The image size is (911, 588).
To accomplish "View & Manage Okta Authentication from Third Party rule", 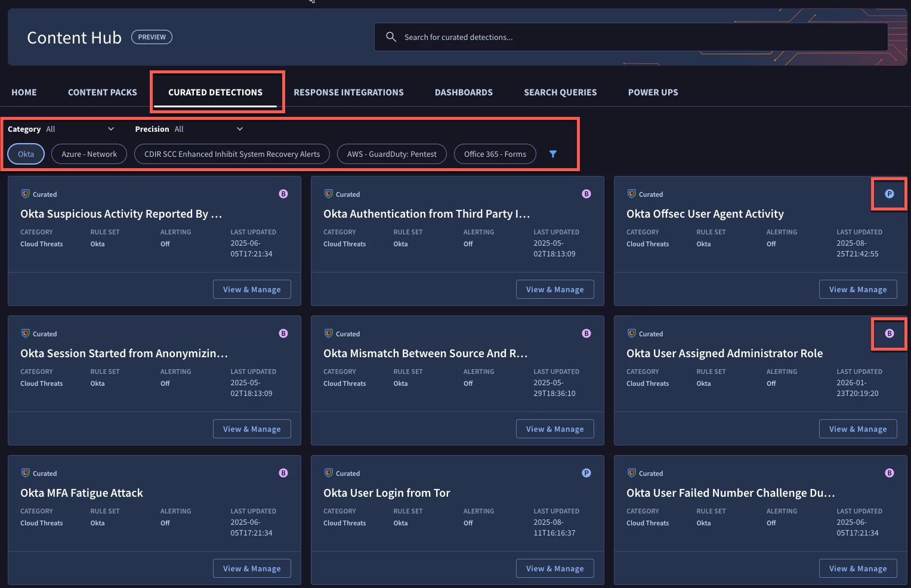I will tap(555, 289).
